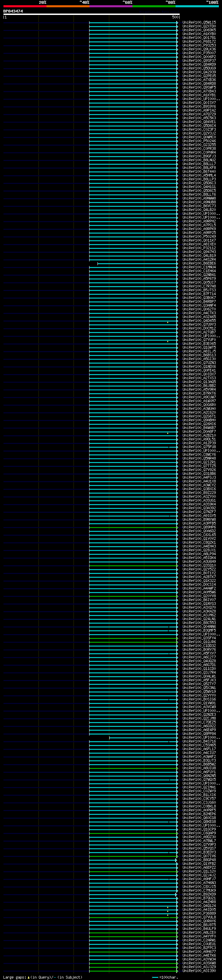
Task: Select label UniRef100_Q0ISV7
Action: 199,103
